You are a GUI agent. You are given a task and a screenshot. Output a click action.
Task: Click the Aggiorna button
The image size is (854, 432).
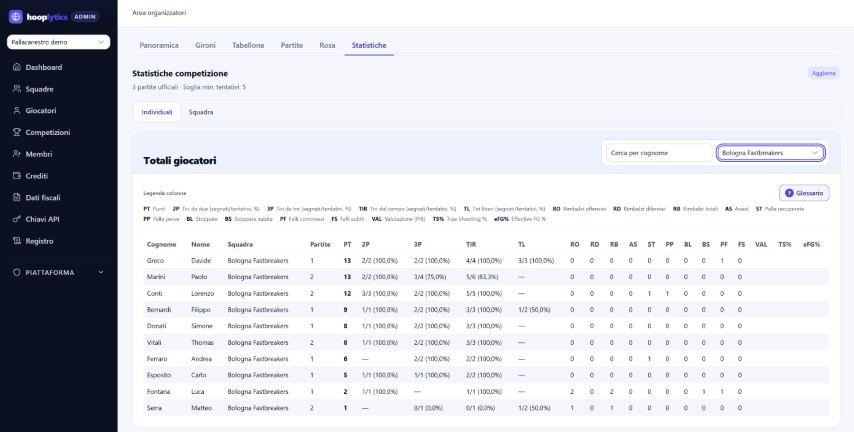coord(823,73)
